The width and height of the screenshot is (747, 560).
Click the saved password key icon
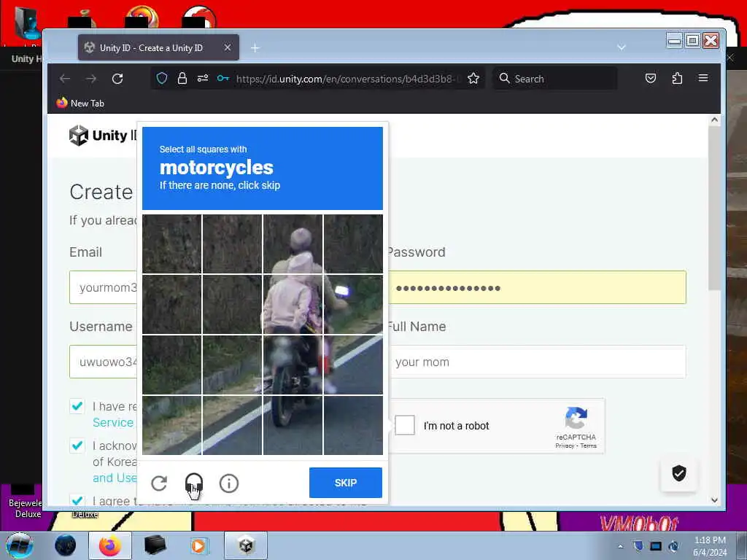coord(223,78)
